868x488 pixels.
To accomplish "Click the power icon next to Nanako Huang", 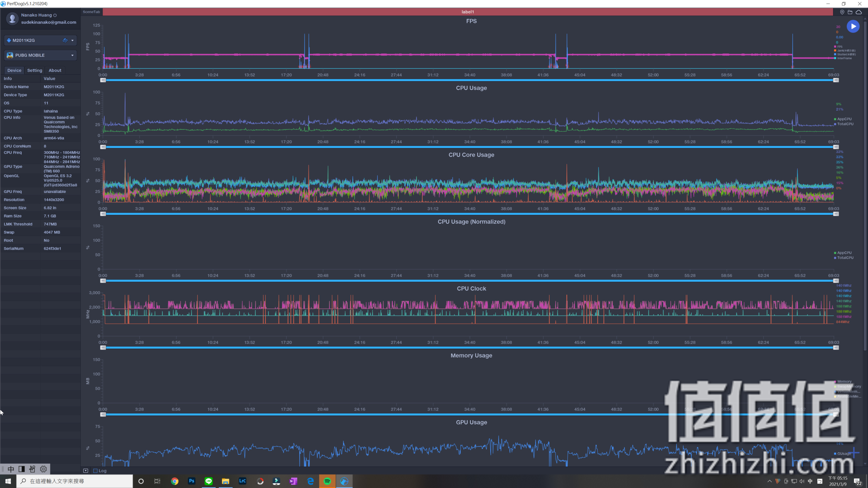I will (55, 15).
